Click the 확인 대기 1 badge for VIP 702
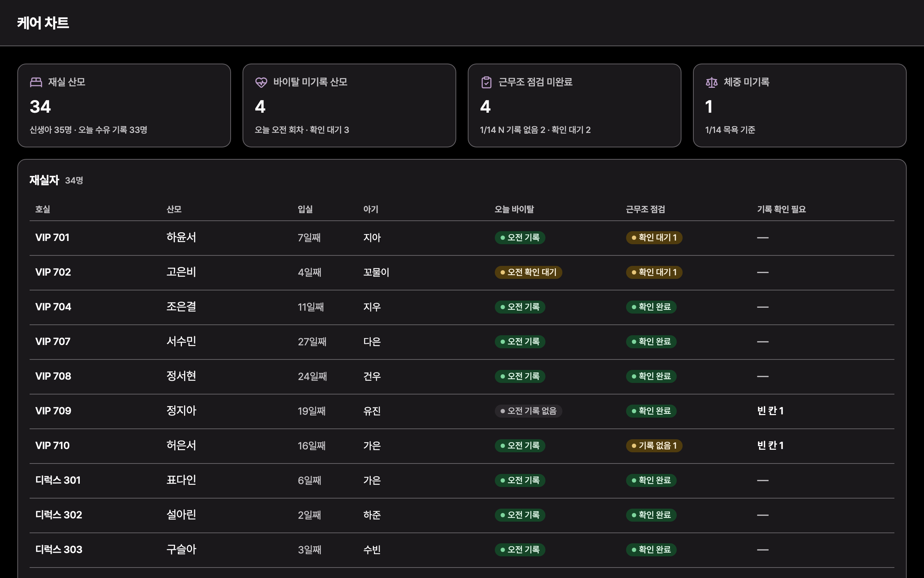This screenshot has height=578, width=924. tap(654, 272)
